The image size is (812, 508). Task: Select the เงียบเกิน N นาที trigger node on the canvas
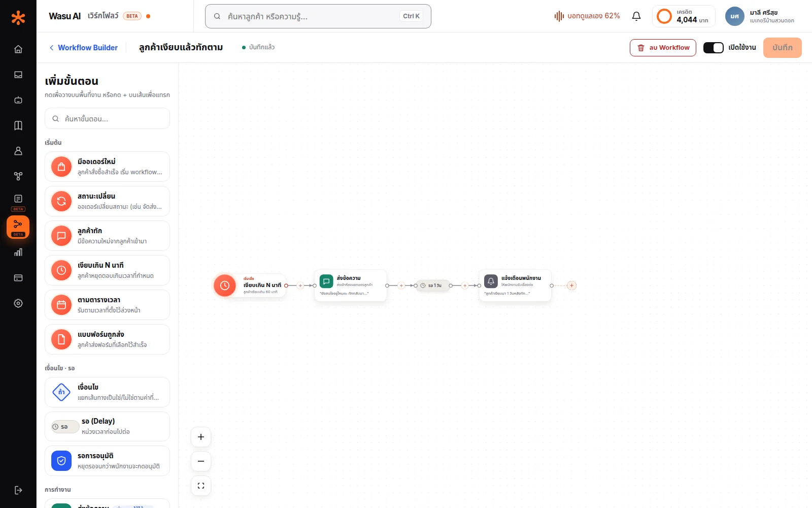249,285
